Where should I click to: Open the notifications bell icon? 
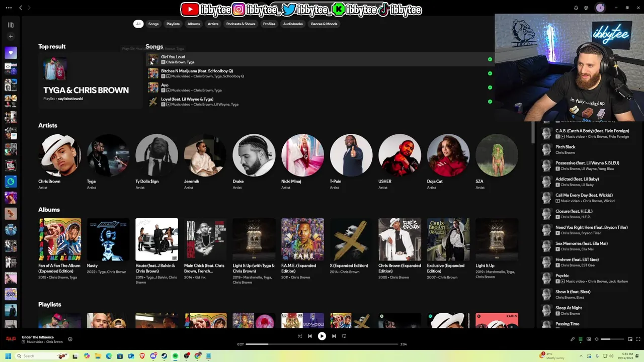[x=576, y=8]
